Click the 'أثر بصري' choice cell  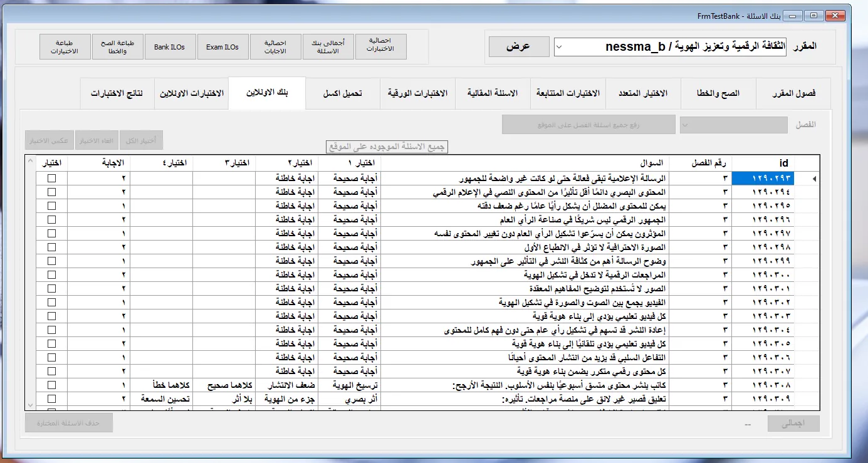click(349, 398)
